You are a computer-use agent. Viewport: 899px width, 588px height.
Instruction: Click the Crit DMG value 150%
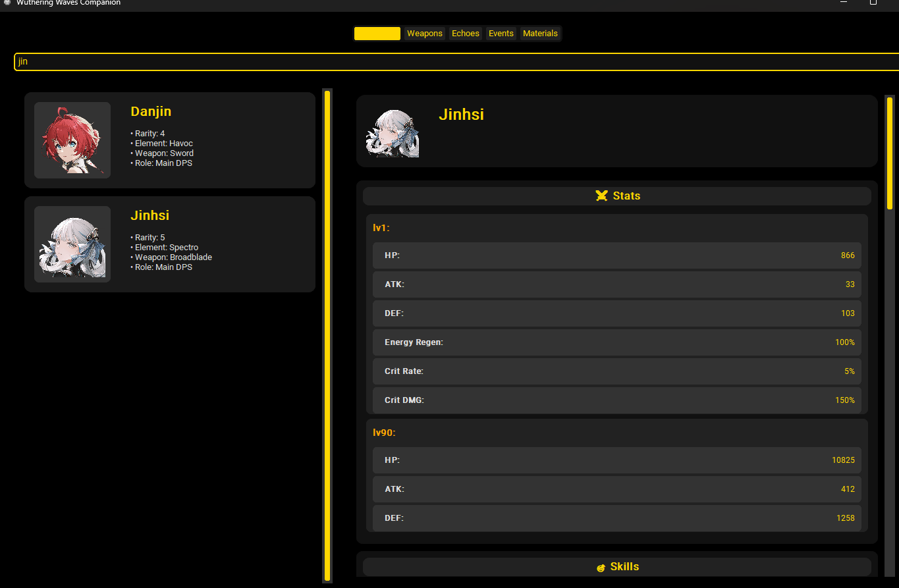click(845, 400)
